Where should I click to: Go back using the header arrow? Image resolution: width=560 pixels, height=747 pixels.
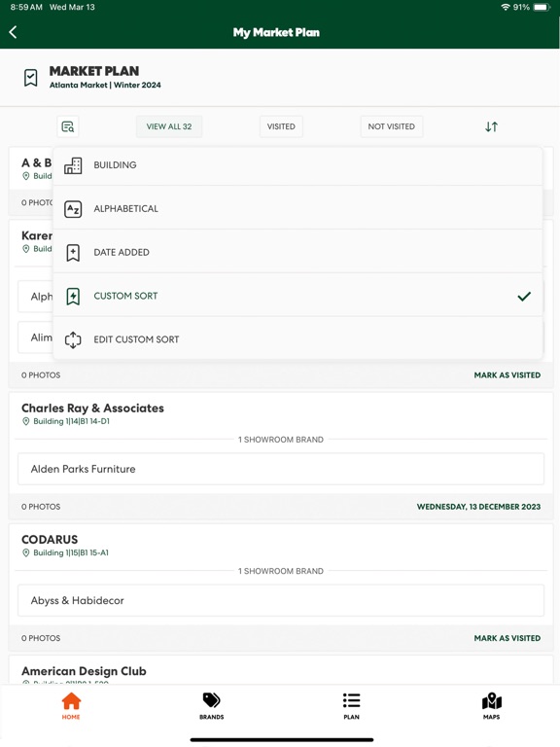pos(13,32)
